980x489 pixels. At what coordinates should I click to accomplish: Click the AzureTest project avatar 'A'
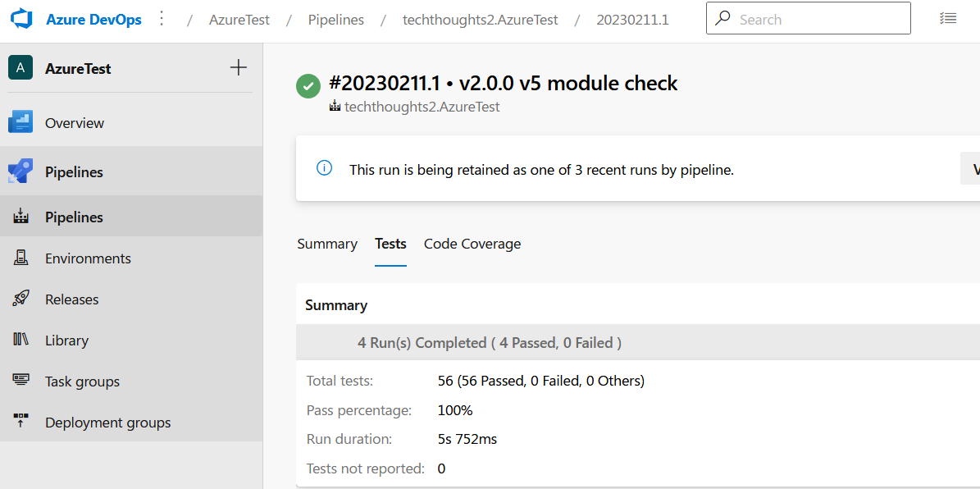pyautogui.click(x=21, y=67)
